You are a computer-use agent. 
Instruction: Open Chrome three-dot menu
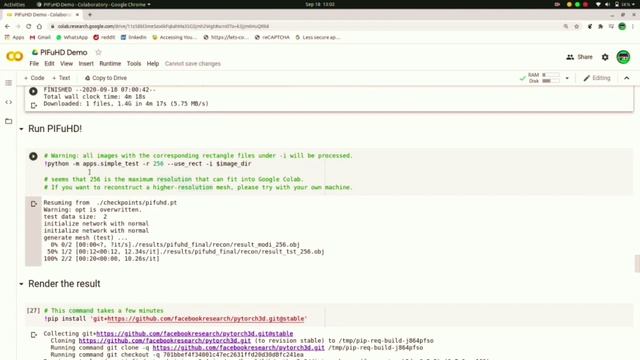[x=633, y=26]
